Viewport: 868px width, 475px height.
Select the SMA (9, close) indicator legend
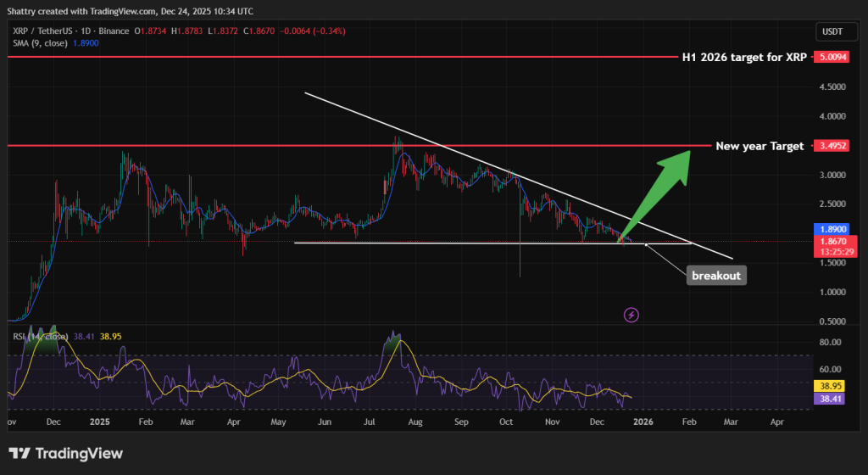click(x=48, y=42)
